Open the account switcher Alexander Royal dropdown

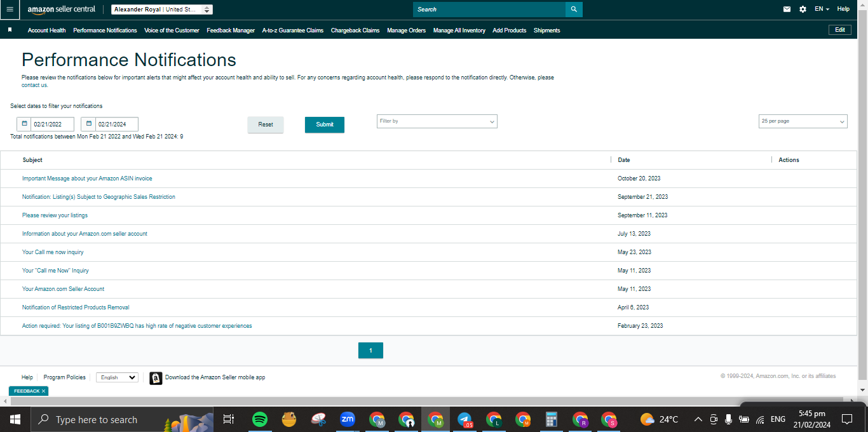click(x=162, y=10)
